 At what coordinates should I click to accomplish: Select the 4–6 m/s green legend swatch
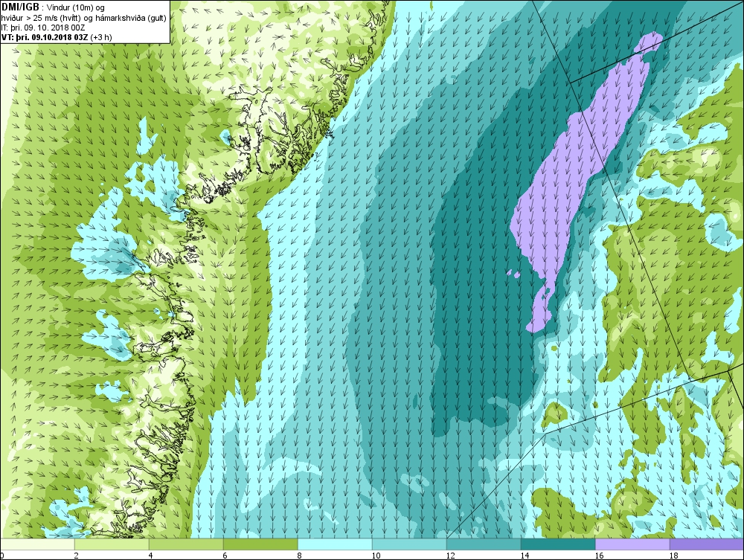[x=186, y=544]
